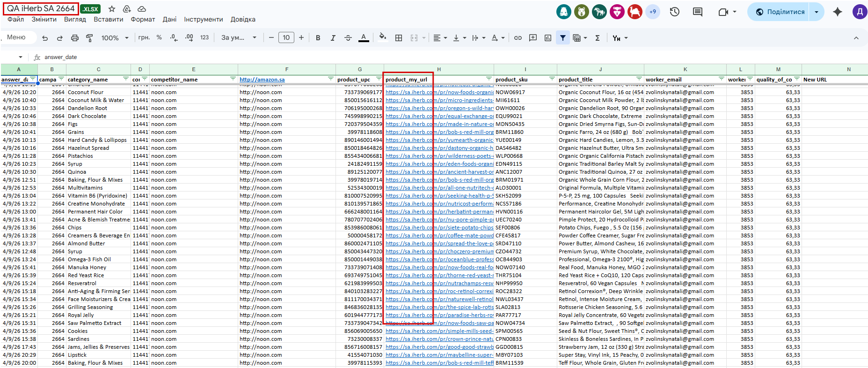
Task: Redo the last undone action
Action: pos(59,38)
